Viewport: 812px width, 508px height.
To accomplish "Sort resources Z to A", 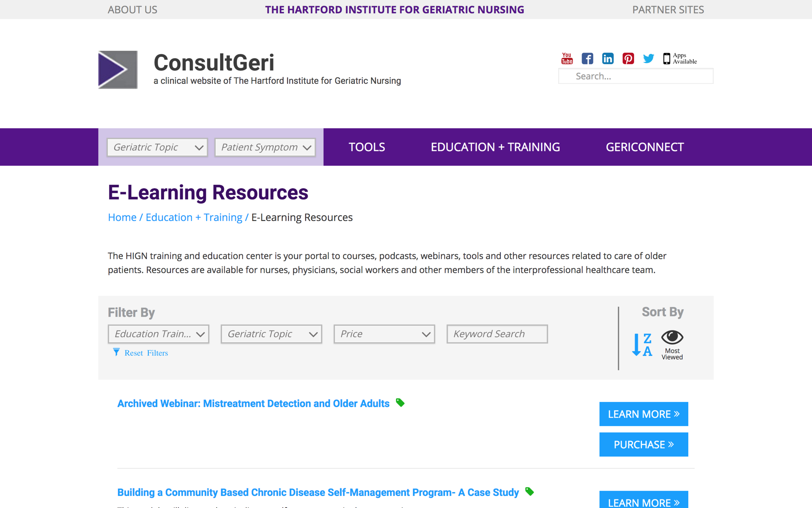I will pyautogui.click(x=642, y=345).
